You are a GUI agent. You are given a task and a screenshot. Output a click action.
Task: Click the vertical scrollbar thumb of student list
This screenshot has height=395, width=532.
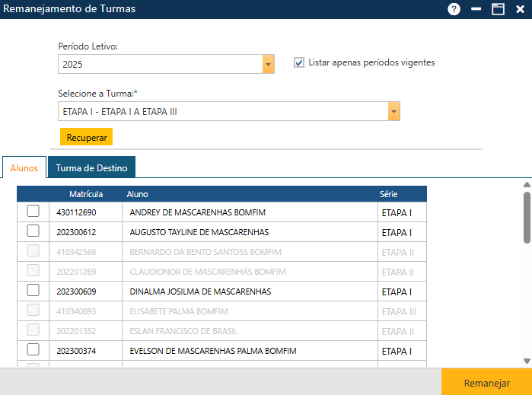pos(527,218)
